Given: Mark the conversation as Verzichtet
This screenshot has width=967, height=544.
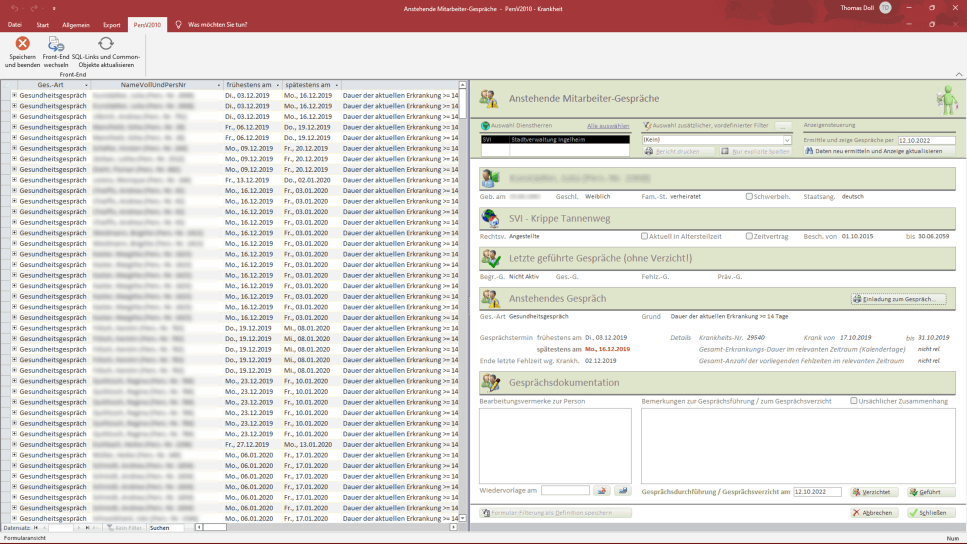Looking at the screenshot, I should 874,492.
